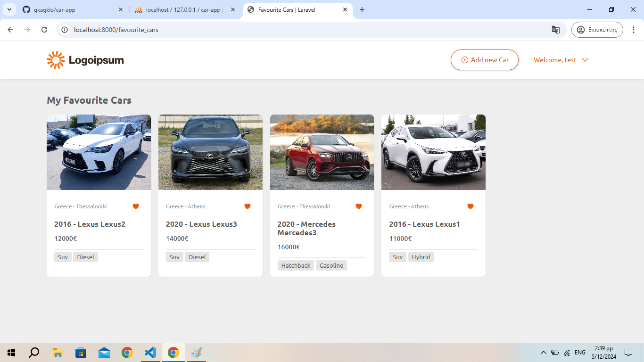Image resolution: width=644 pixels, height=362 pixels.
Task: Click the Hybrid tag on Lexus1 card
Action: click(421, 257)
